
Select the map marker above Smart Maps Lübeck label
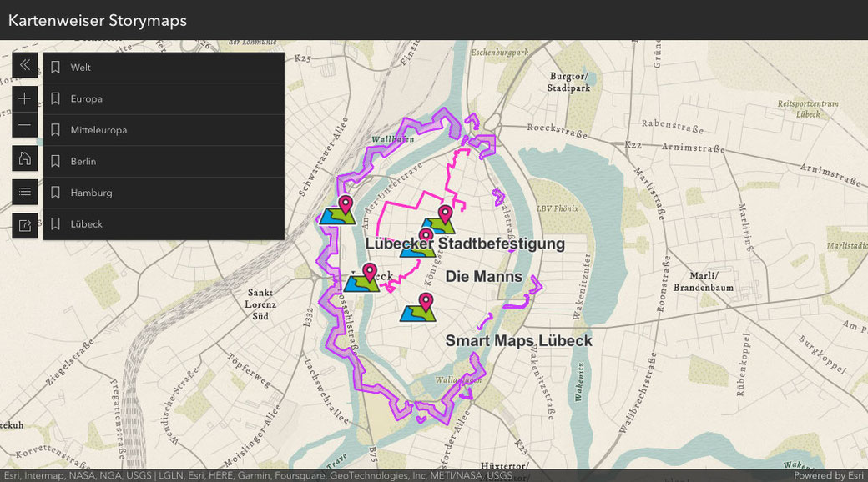(418, 308)
